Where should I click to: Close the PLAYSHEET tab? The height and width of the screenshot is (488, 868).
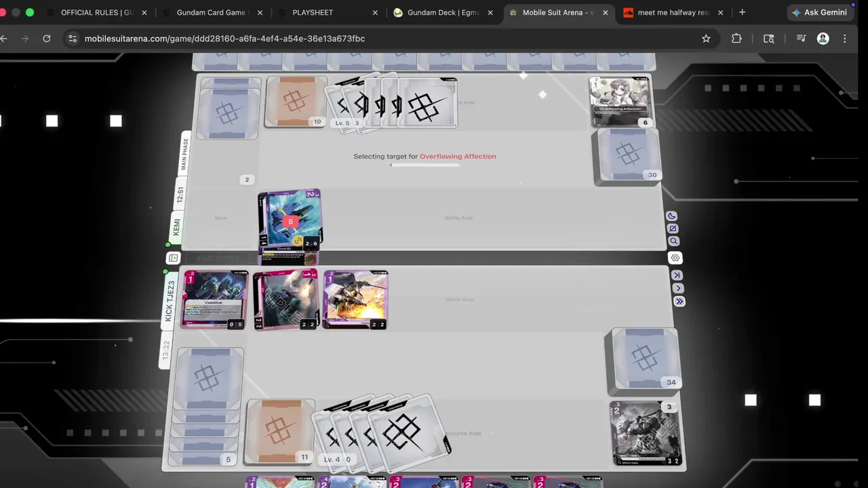point(375,12)
